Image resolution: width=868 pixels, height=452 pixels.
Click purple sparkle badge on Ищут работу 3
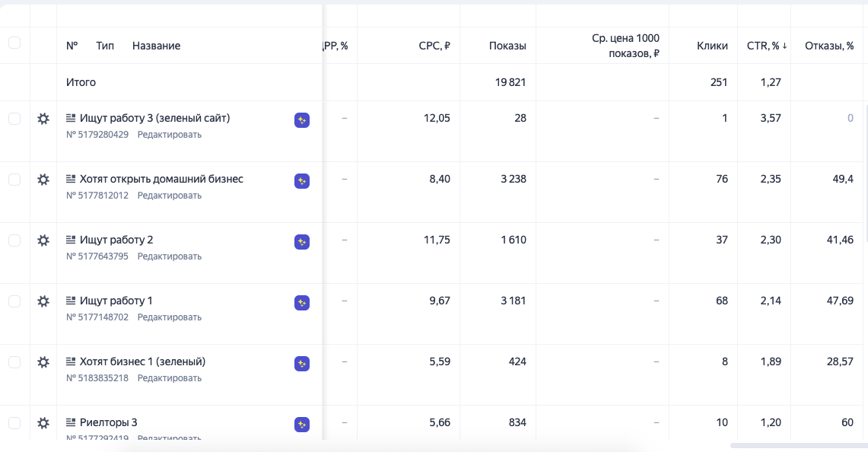point(302,120)
